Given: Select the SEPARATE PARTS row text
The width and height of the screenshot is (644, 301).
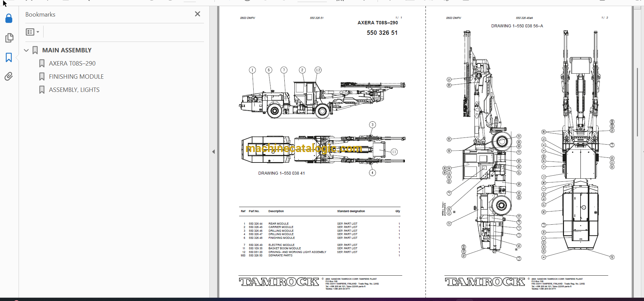Looking at the screenshot, I should pos(280,255).
